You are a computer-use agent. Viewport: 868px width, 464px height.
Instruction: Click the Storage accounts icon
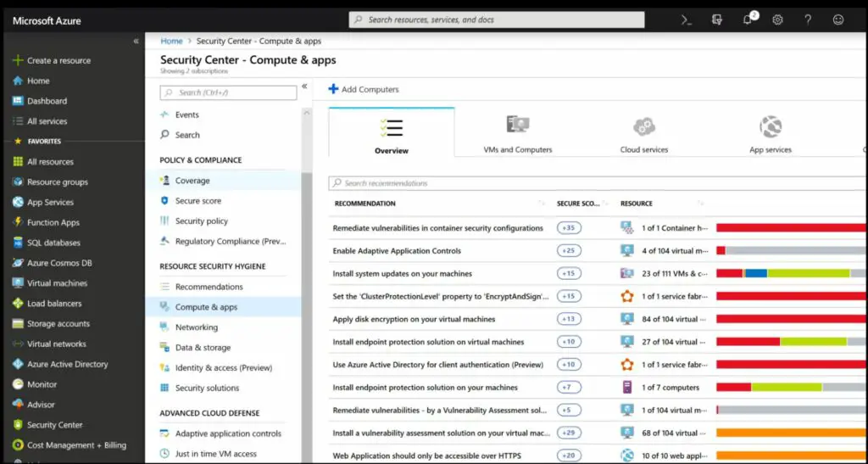click(x=18, y=323)
